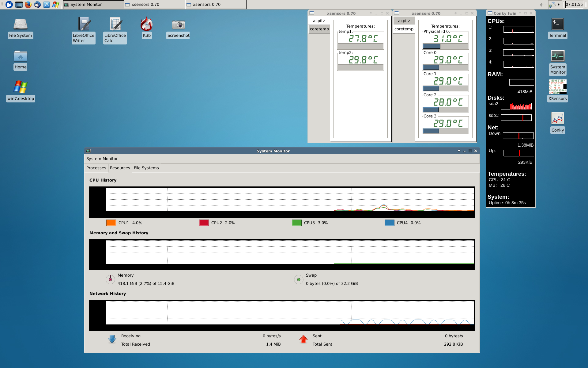This screenshot has height=368, width=588.
Task: Launch Thunderbird mail from the panel
Action: click(37, 5)
